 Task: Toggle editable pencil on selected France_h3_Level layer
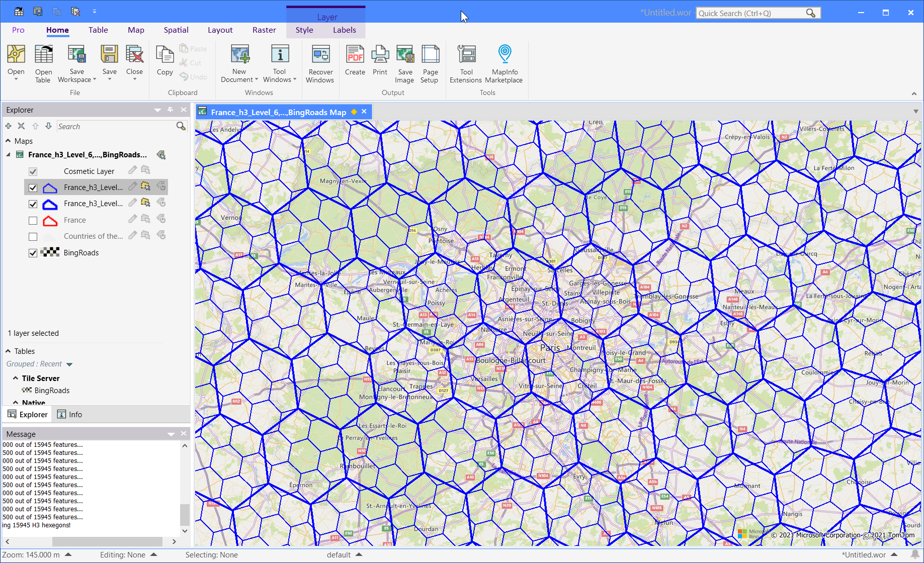point(132,186)
